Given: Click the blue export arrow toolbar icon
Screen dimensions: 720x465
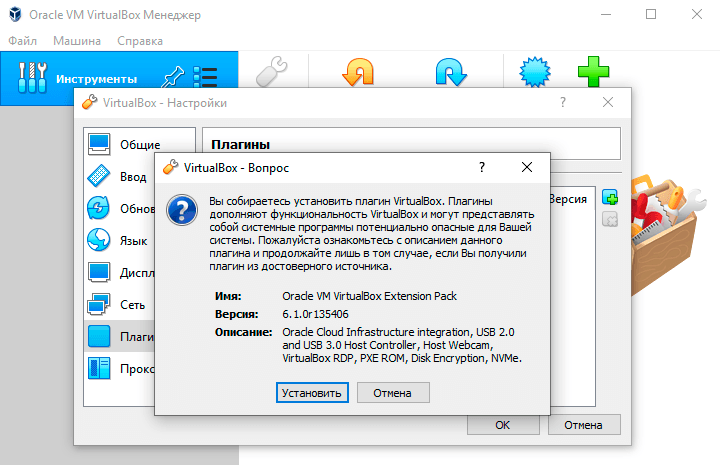Looking at the screenshot, I should pyautogui.click(x=451, y=72).
